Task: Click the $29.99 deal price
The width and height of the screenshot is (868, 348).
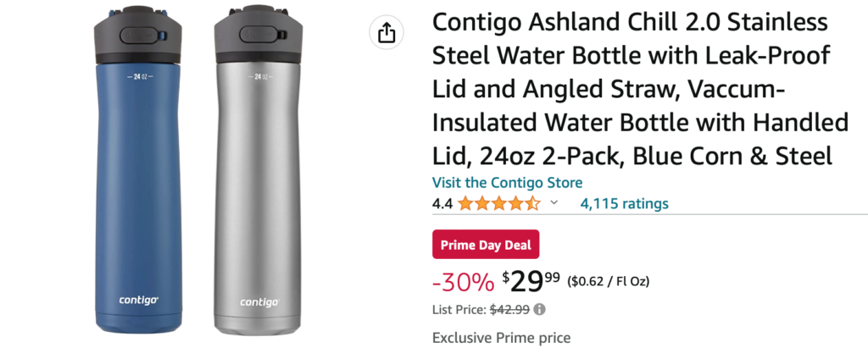Action: [x=531, y=279]
